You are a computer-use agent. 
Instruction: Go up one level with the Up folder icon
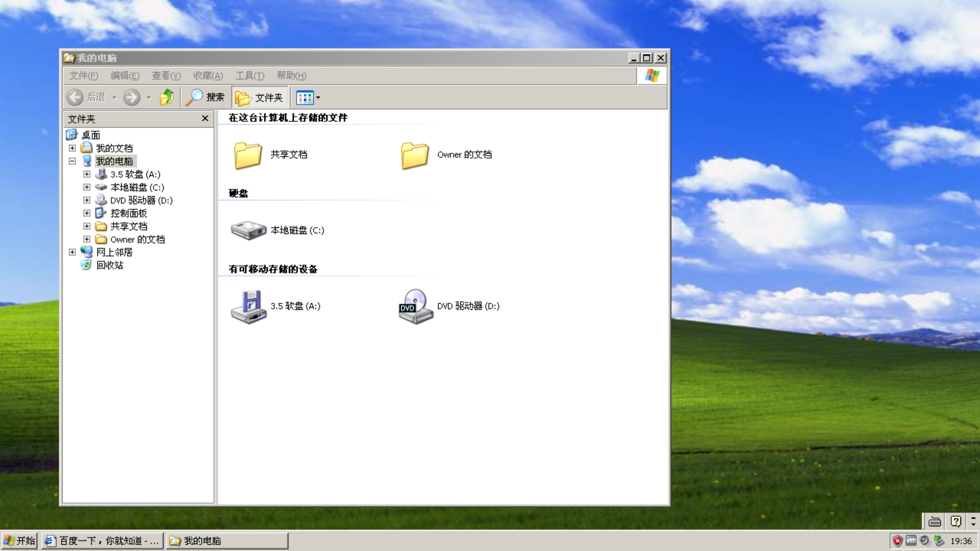click(167, 97)
